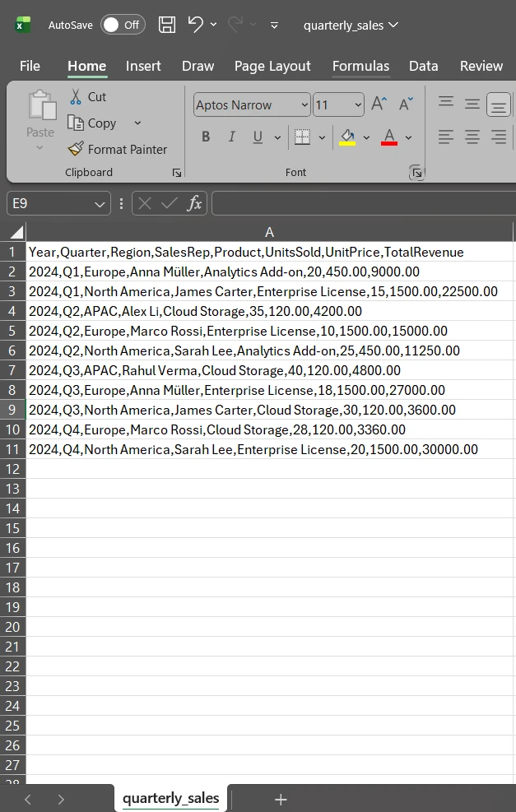Toggle Bold formatting
516x812 pixels.
pos(206,137)
